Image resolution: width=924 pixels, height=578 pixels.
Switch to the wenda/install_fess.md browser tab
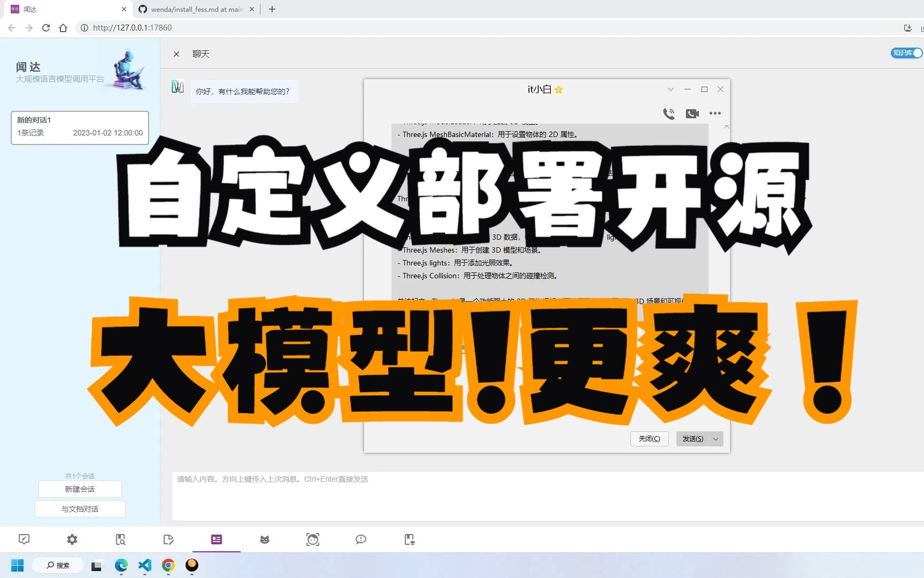(196, 9)
